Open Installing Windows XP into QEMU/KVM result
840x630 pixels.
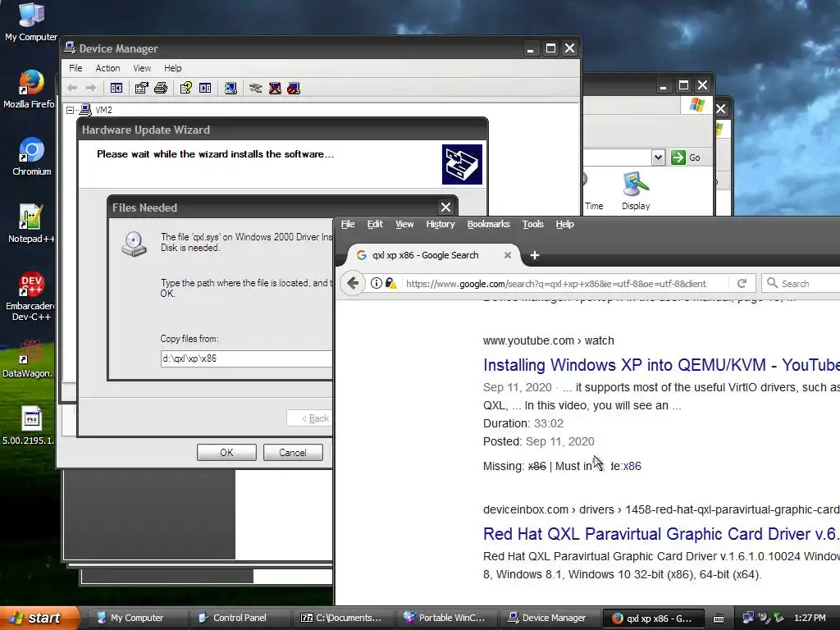[x=661, y=365]
